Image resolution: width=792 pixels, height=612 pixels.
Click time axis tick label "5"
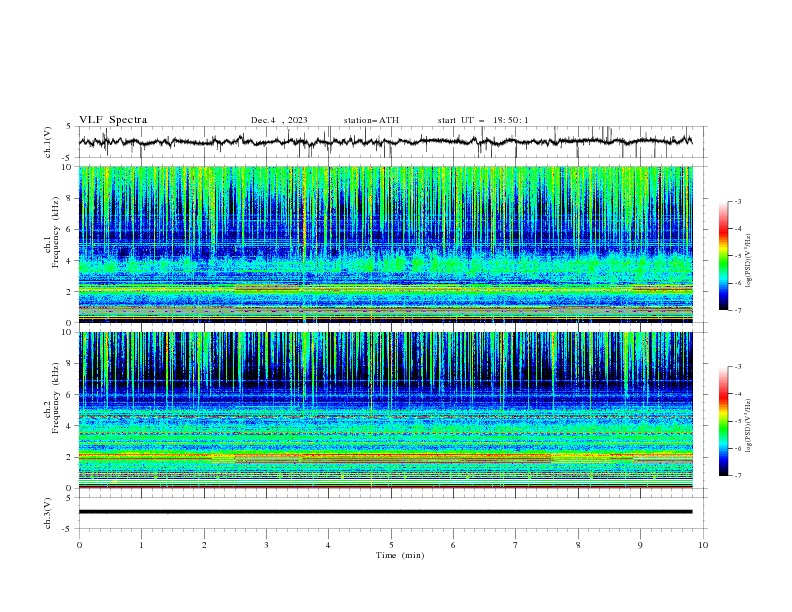pyautogui.click(x=391, y=545)
